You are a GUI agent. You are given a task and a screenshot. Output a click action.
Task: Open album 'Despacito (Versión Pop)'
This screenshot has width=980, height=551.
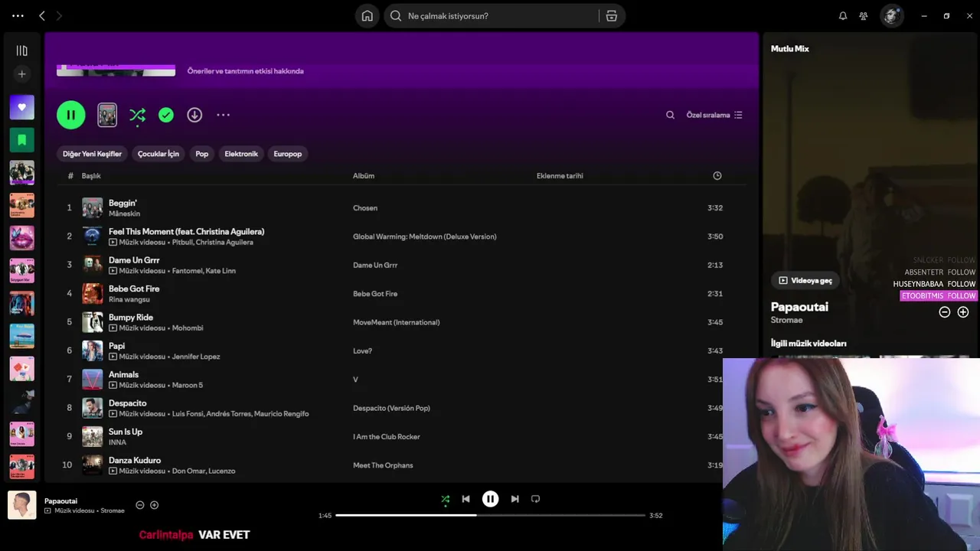pyautogui.click(x=391, y=408)
